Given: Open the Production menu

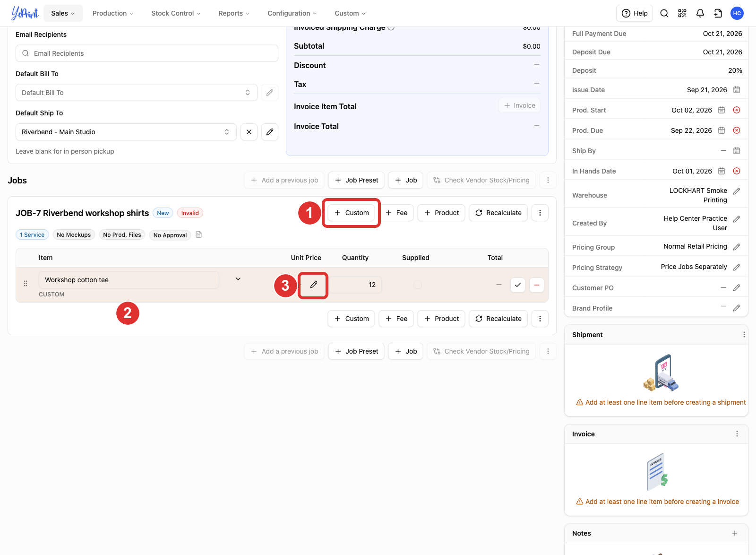Looking at the screenshot, I should click(x=113, y=13).
